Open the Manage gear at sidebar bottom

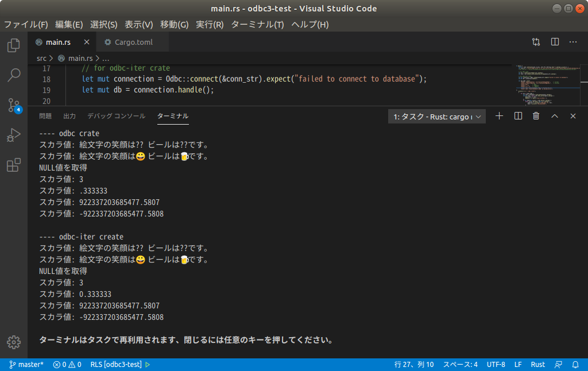tap(14, 342)
